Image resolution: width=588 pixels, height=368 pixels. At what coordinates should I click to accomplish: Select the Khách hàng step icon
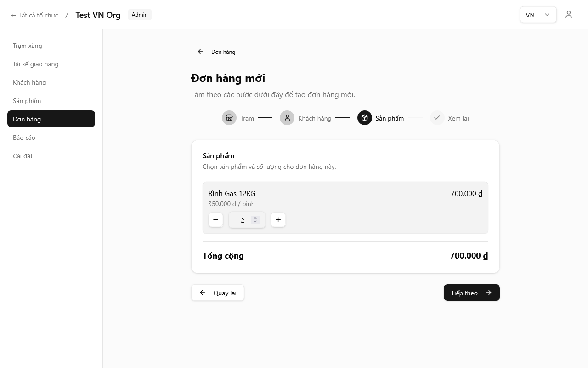click(287, 118)
